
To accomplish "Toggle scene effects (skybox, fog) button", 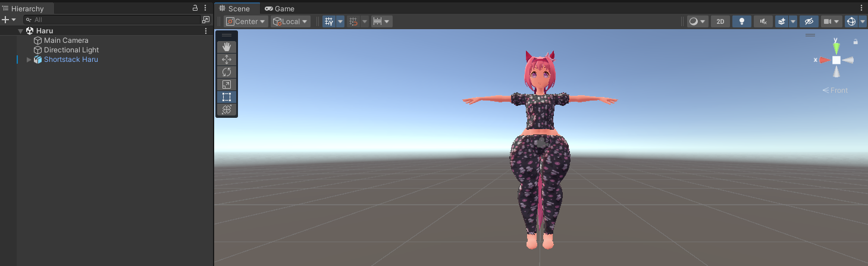I will [x=782, y=21].
